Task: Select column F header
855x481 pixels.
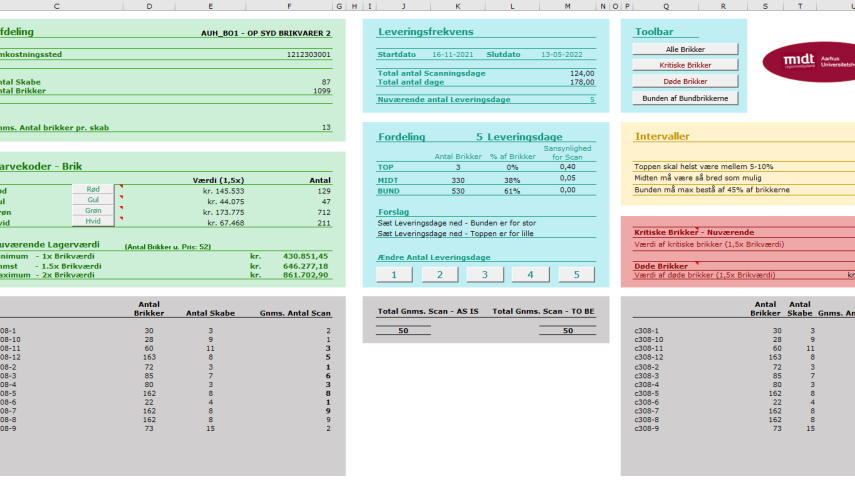Action: coord(289,6)
